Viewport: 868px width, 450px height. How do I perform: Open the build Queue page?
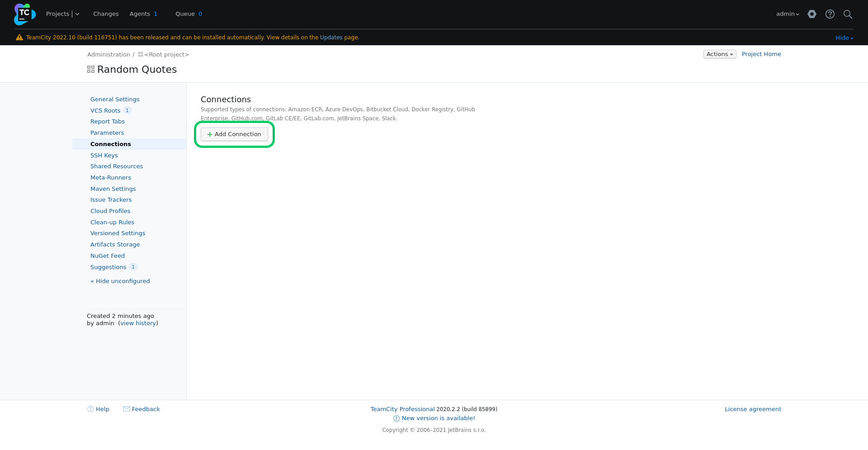(x=185, y=14)
